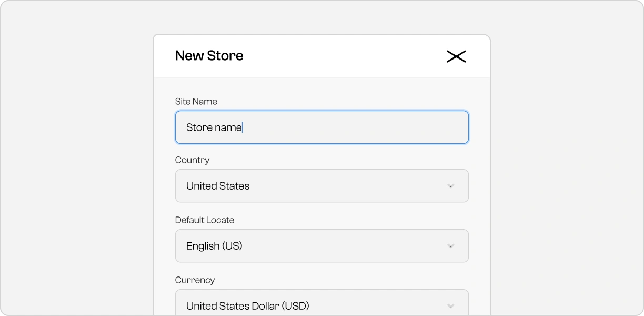Click the selected 'English (US)' value

214,246
